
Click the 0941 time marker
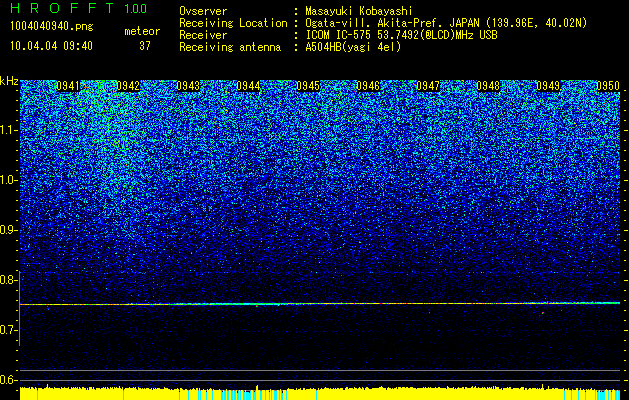pos(68,86)
